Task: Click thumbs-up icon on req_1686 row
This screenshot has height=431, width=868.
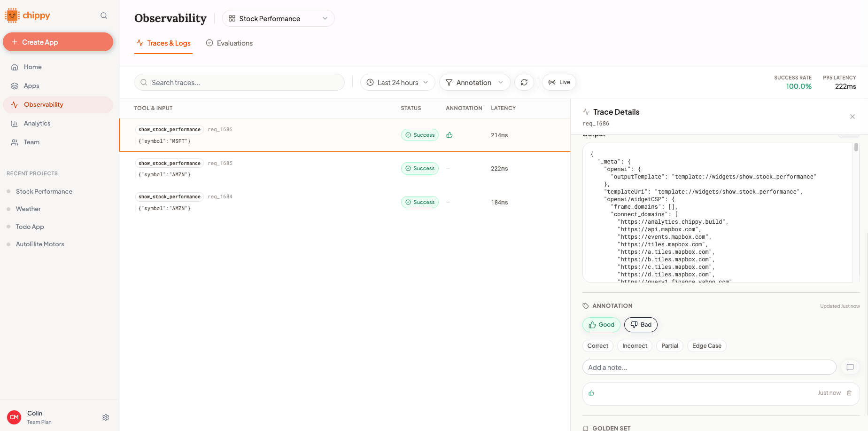Action: click(x=449, y=135)
